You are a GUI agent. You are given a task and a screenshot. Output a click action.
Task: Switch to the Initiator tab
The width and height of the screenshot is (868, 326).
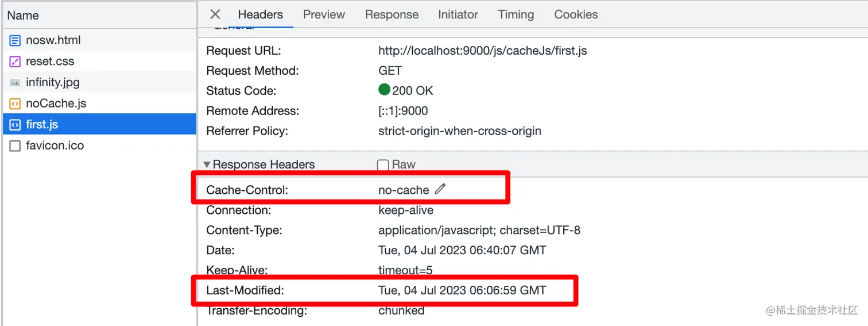point(458,14)
